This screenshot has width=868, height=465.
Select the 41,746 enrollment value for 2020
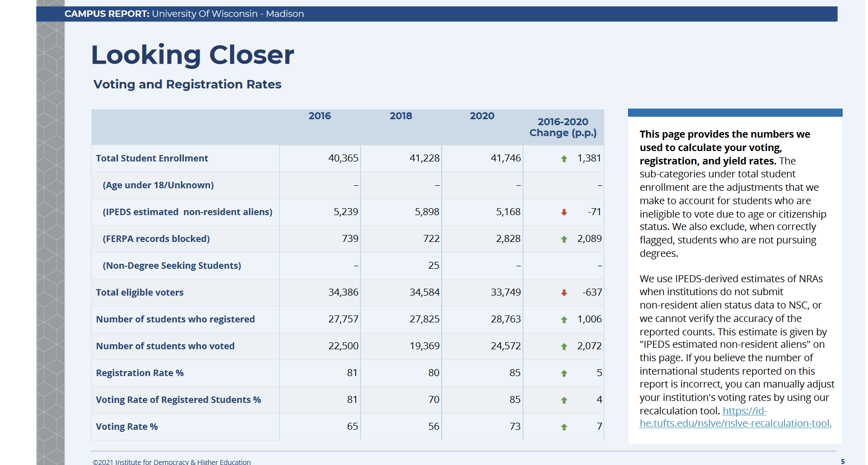(x=506, y=158)
